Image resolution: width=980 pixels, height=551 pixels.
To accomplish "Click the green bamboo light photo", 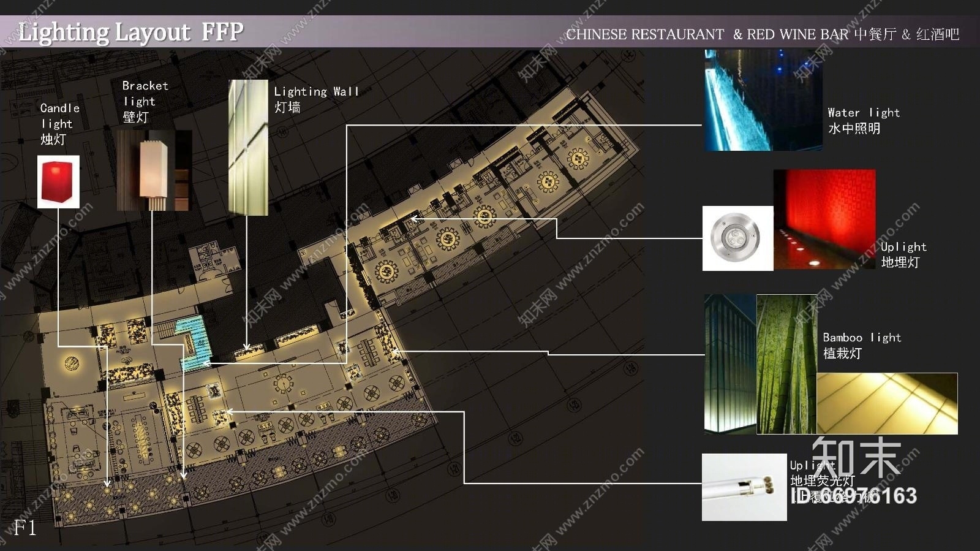I will [786, 364].
